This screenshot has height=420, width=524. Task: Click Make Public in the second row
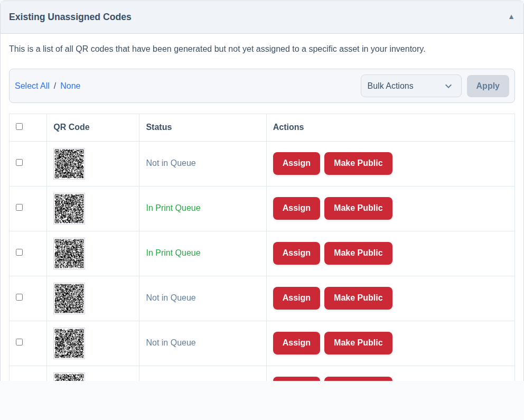click(x=358, y=208)
